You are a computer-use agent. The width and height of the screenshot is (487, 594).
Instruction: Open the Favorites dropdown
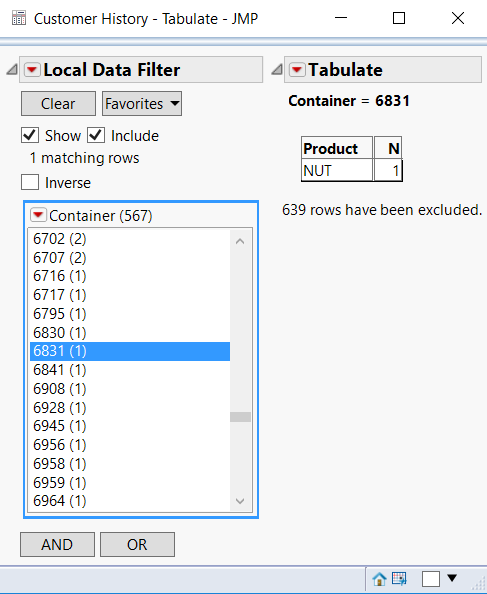click(142, 103)
